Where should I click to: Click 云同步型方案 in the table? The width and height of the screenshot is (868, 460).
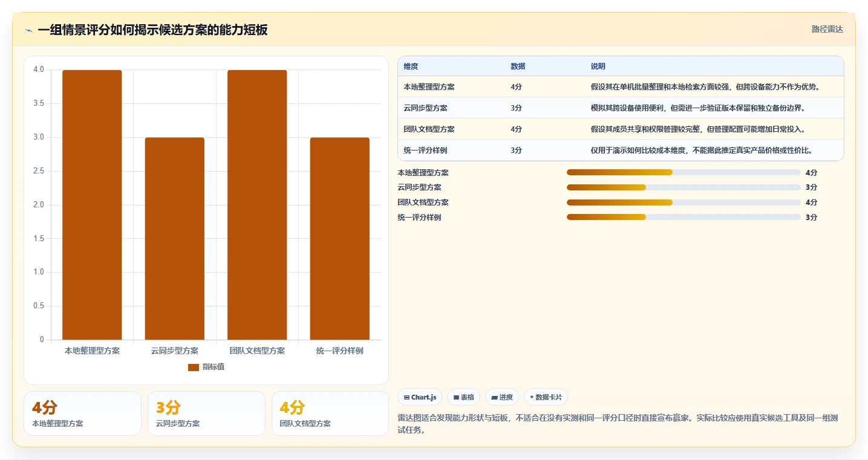tap(425, 108)
